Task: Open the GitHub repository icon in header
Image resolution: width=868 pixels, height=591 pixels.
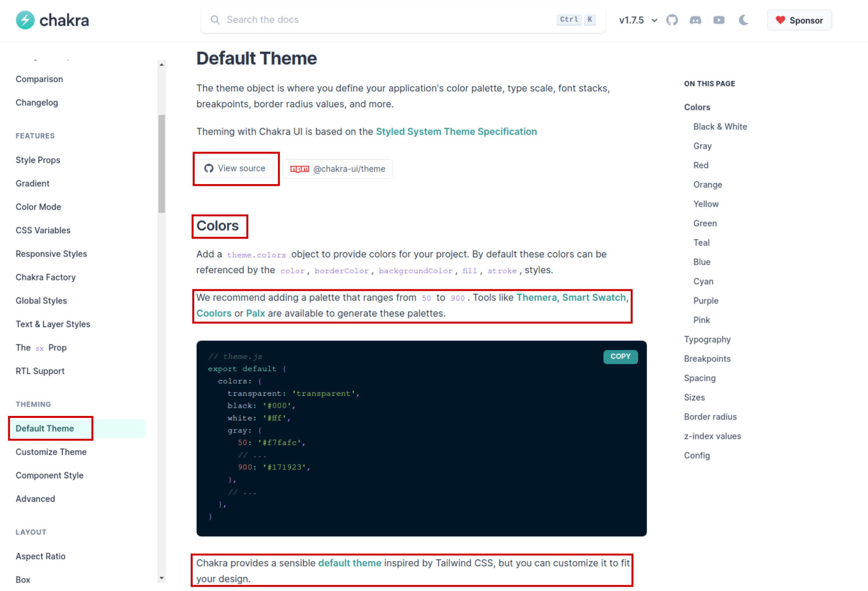Action: tap(672, 20)
